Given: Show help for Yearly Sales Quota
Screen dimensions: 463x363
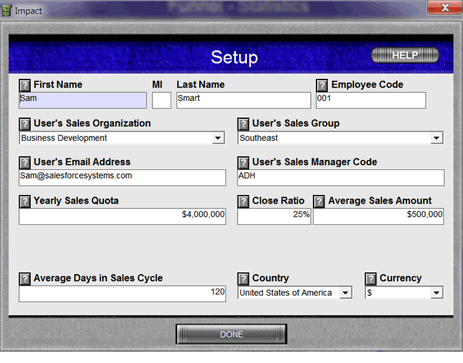Looking at the screenshot, I should pos(25,201).
